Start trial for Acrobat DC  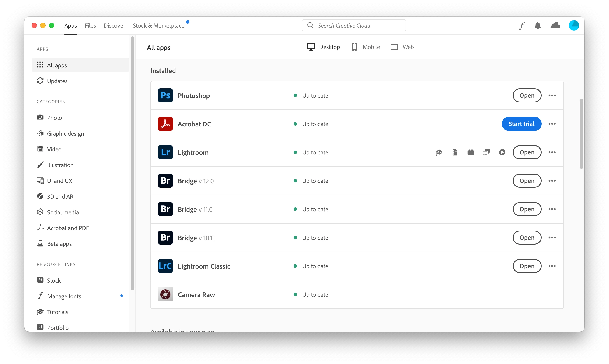tap(521, 124)
